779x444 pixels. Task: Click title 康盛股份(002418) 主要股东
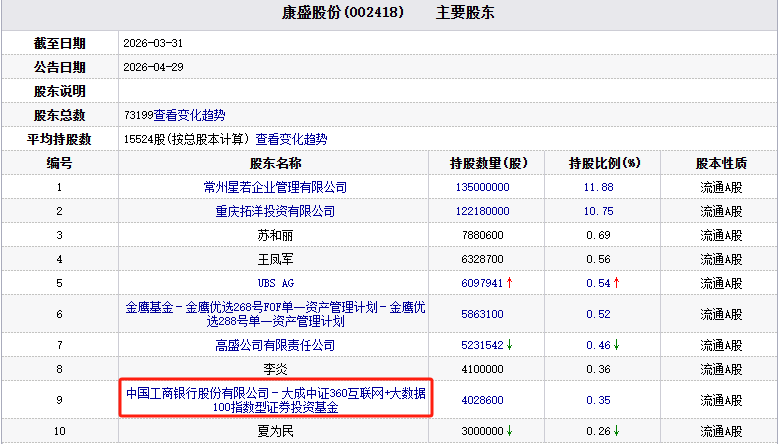[x=388, y=12]
